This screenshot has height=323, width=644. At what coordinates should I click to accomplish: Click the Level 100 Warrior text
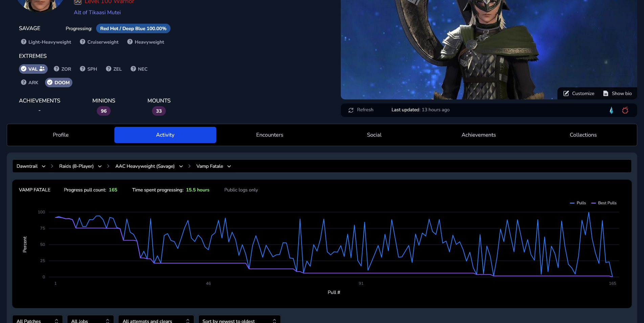[x=109, y=2]
